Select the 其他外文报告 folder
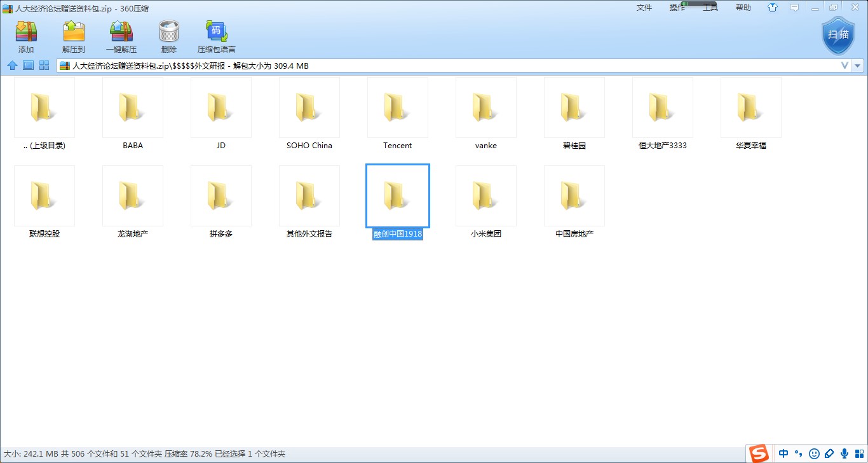Screen dimensions: 868x463 tap(309, 203)
